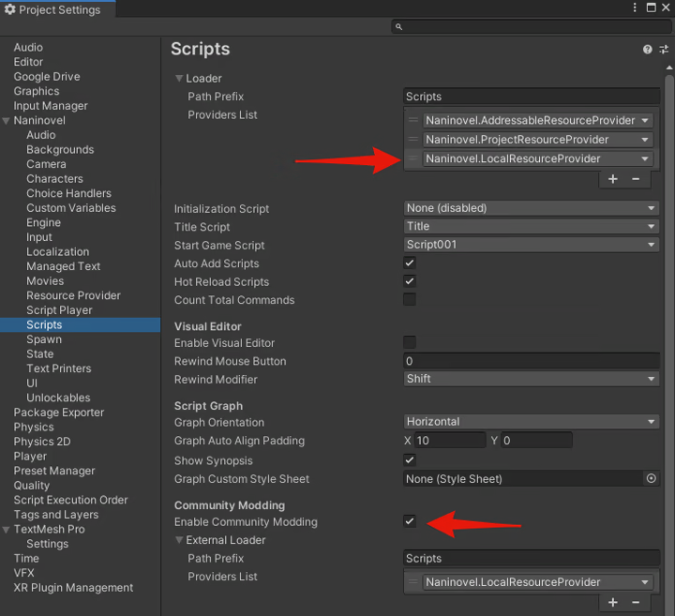
Task: Add a provider to the Loader Providers List
Action: (612, 179)
